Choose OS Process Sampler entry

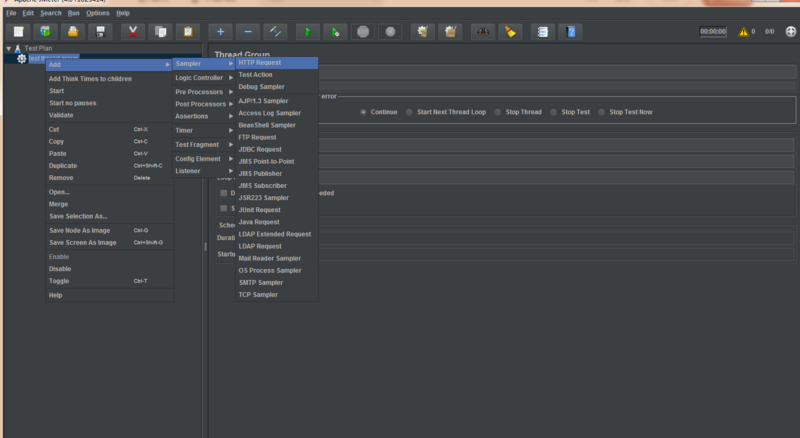pyautogui.click(x=277, y=271)
